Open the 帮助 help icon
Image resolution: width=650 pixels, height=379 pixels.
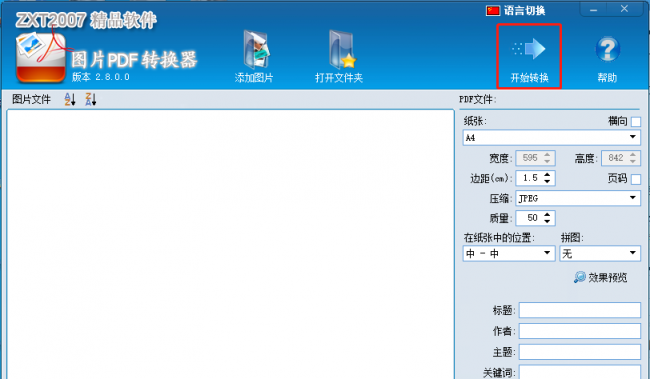607,49
